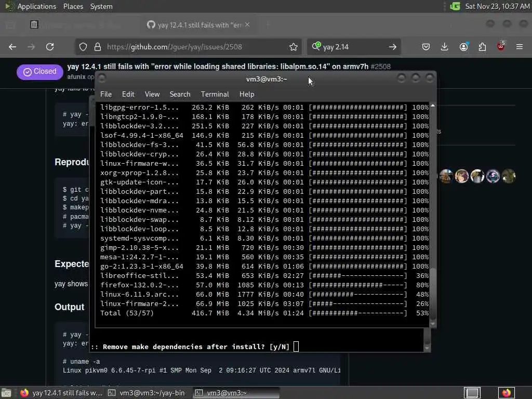Switch to vm3@vm3:~/yay-bin taskbar window
532x399 pixels.
click(x=147, y=393)
